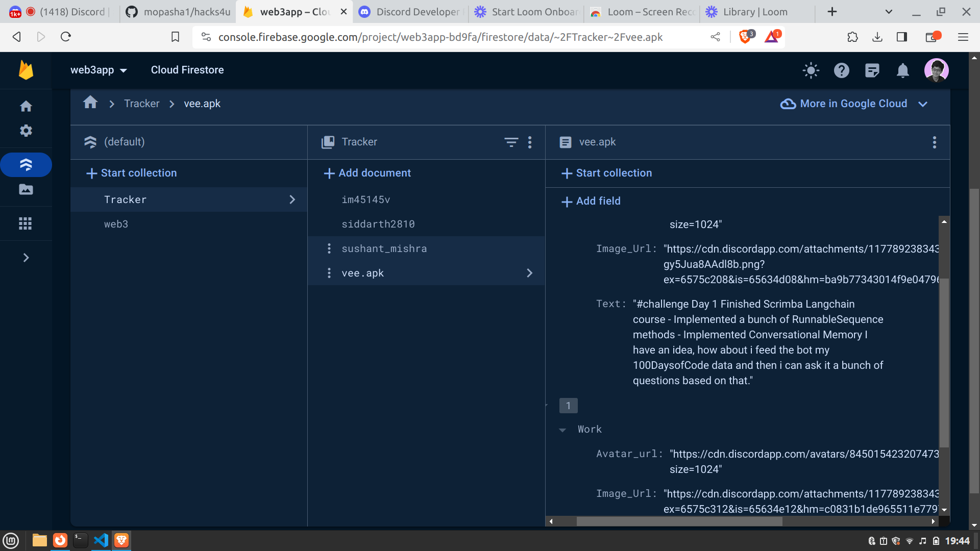Screen dimensions: 980x551
Task: Toggle light/dark theme sun icon
Action: 811,70
